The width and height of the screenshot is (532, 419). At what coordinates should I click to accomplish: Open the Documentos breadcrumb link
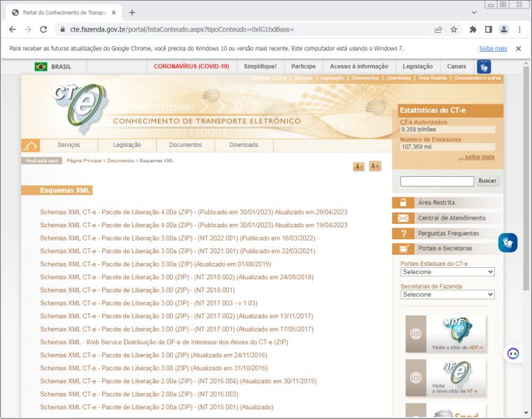pos(120,161)
